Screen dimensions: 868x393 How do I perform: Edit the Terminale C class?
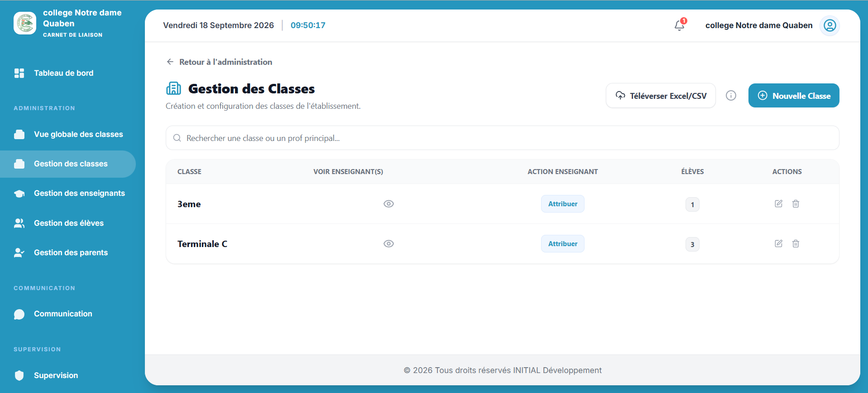pos(778,243)
